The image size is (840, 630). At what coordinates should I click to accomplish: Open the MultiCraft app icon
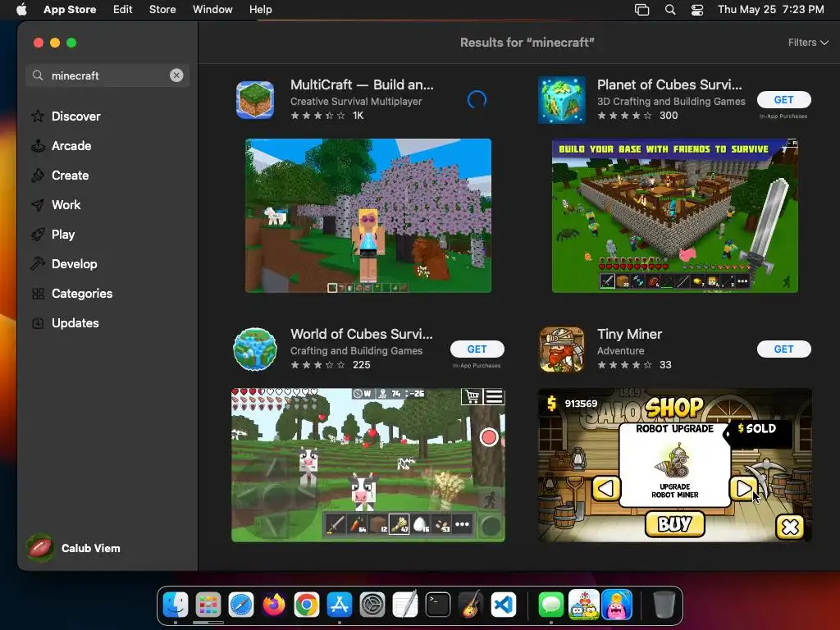click(255, 99)
